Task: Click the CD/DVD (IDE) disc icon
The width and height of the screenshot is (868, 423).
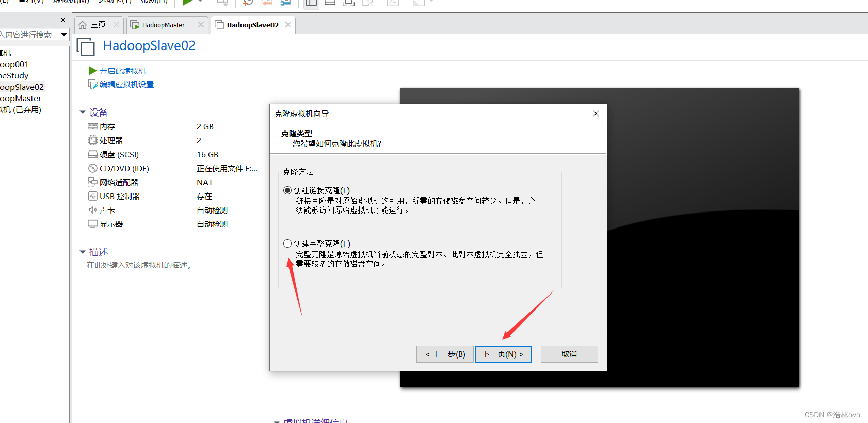Action: coord(93,168)
